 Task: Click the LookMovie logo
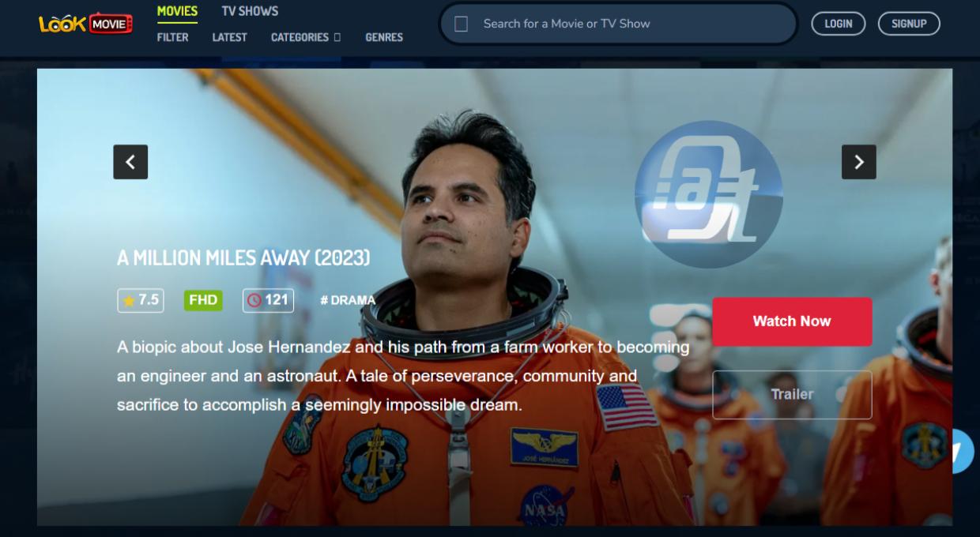[x=85, y=24]
